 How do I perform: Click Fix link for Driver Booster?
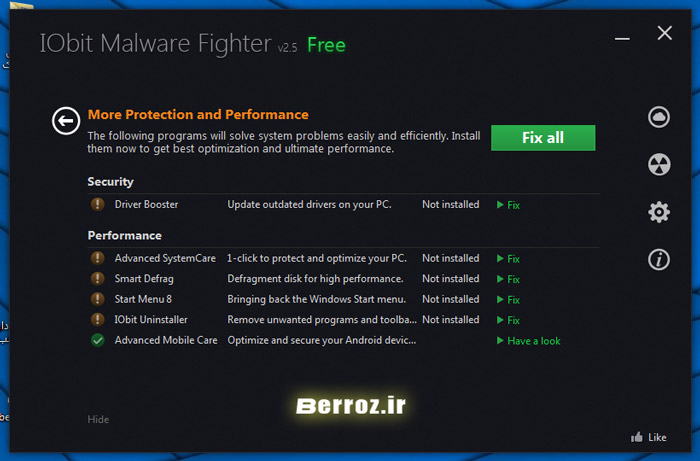click(509, 205)
